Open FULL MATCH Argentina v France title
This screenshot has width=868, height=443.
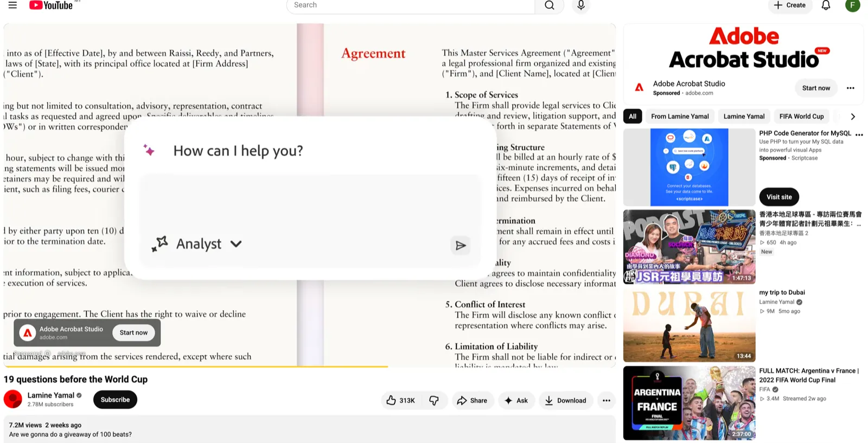click(809, 375)
